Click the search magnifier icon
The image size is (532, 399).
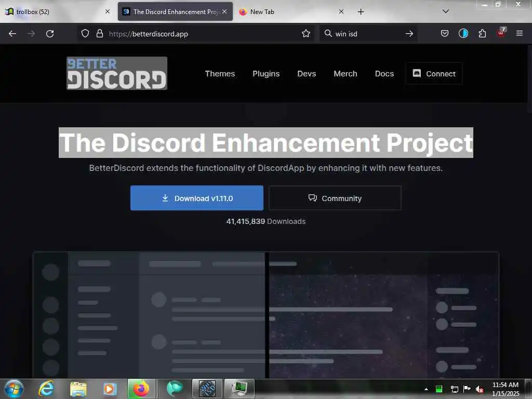tap(328, 34)
